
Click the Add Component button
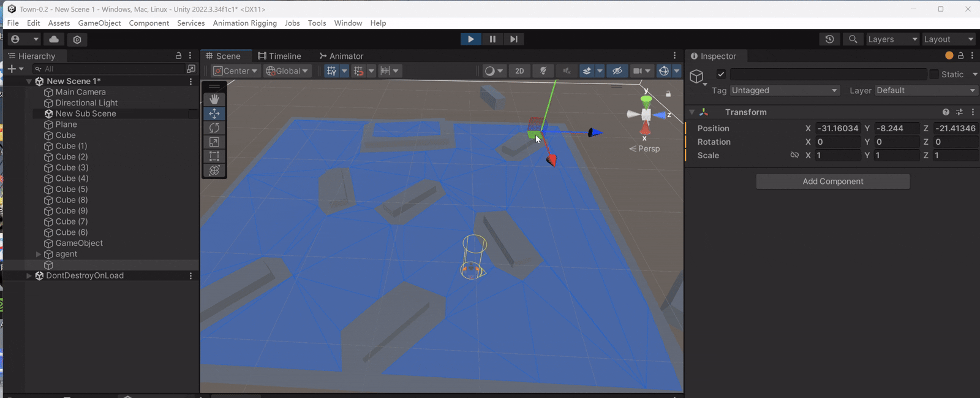click(832, 182)
